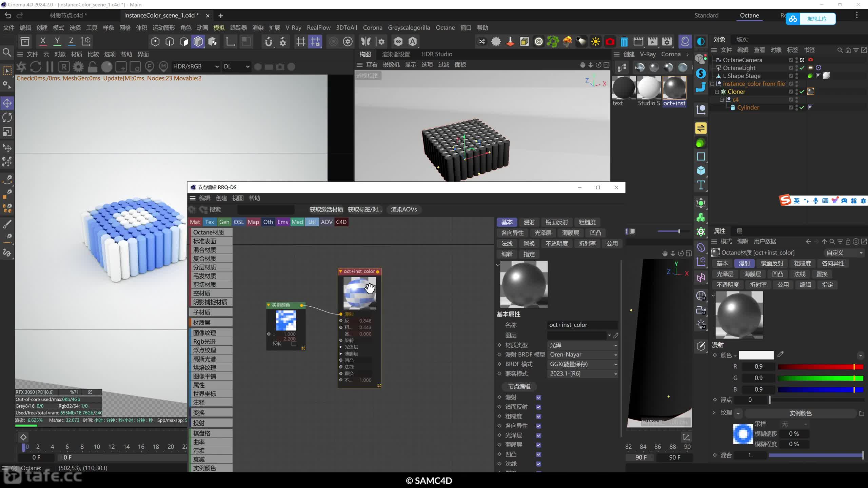Toggle the X axis lock icon

(x=43, y=41)
